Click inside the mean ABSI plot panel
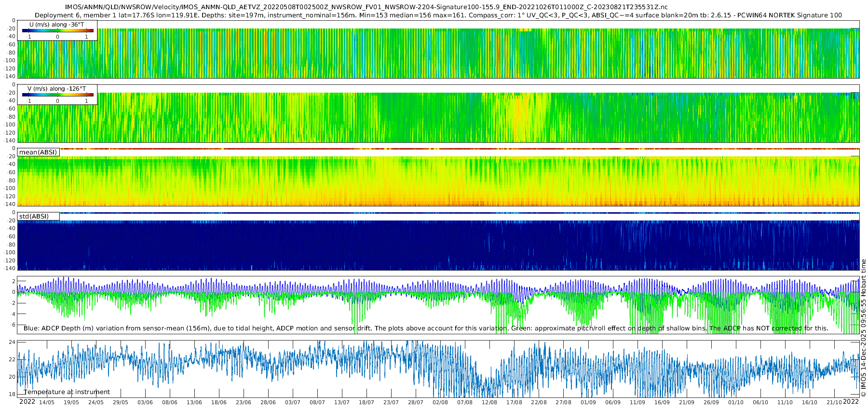868x410 pixels. pyautogui.click(x=438, y=178)
